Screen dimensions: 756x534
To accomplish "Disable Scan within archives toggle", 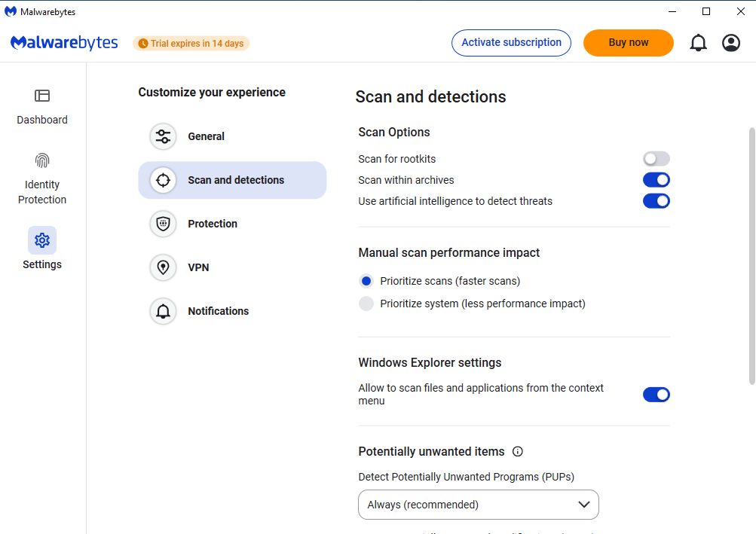I will click(x=657, y=180).
